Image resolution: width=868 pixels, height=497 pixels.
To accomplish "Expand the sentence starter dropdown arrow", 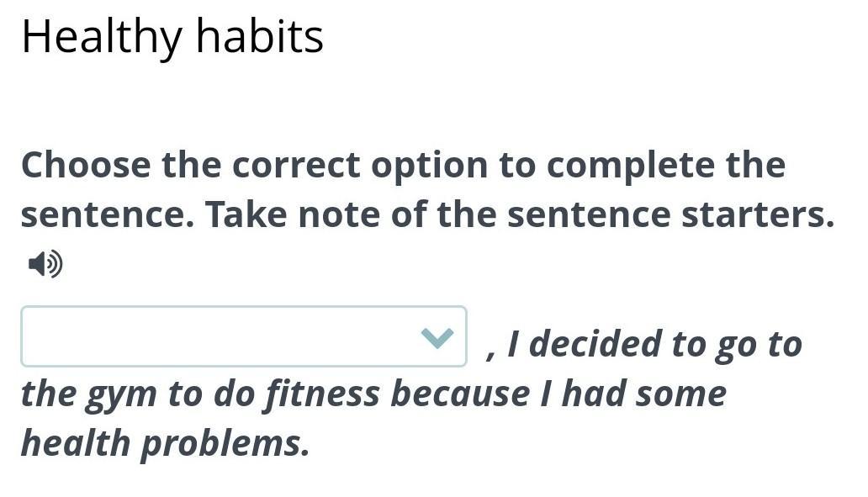I will (437, 337).
